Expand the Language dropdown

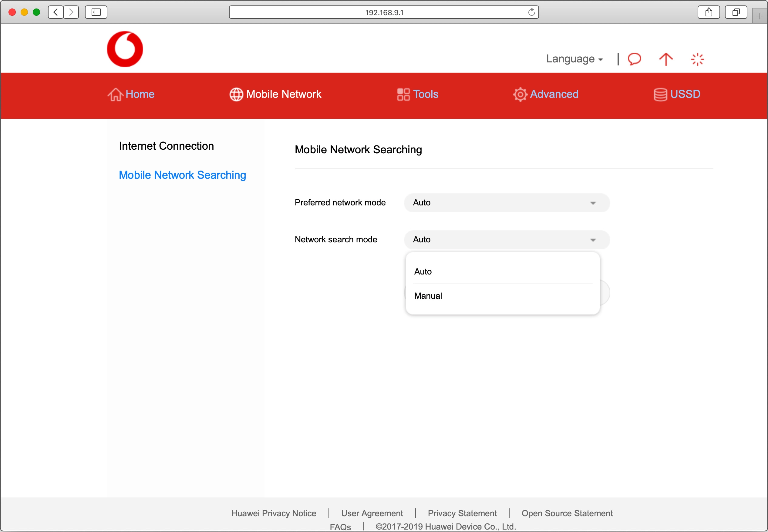[x=574, y=59]
